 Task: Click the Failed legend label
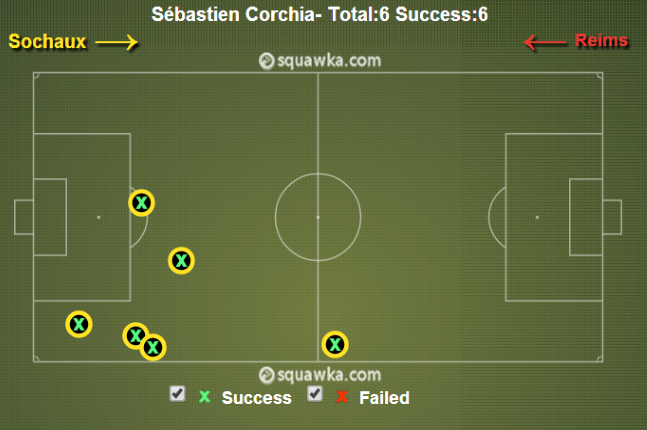click(x=385, y=398)
